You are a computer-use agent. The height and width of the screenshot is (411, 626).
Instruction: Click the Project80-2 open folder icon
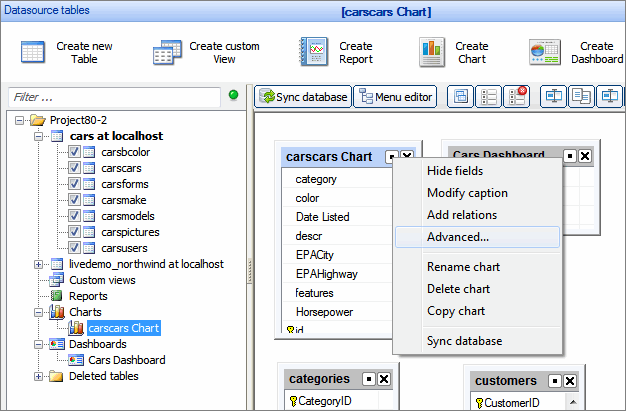pos(38,120)
